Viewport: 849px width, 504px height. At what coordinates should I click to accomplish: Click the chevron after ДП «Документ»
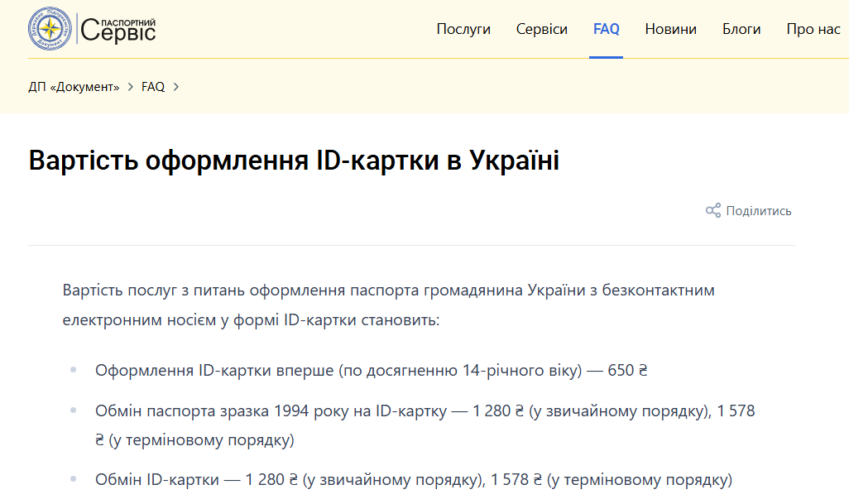[x=129, y=86]
